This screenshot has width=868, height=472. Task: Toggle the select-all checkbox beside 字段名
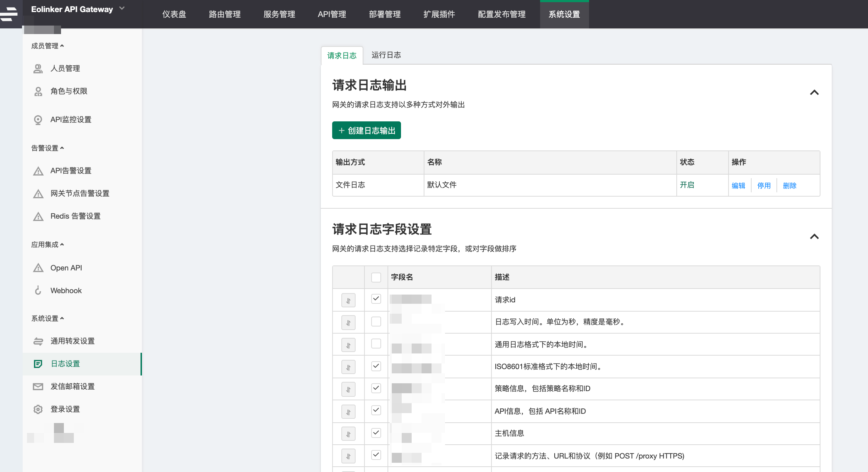pyautogui.click(x=376, y=277)
